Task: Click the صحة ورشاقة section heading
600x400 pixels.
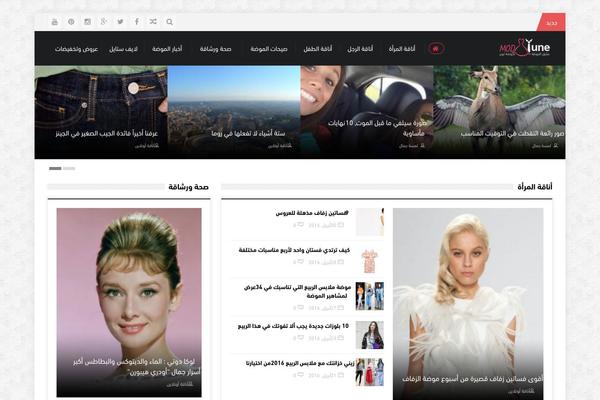Action: point(188,187)
